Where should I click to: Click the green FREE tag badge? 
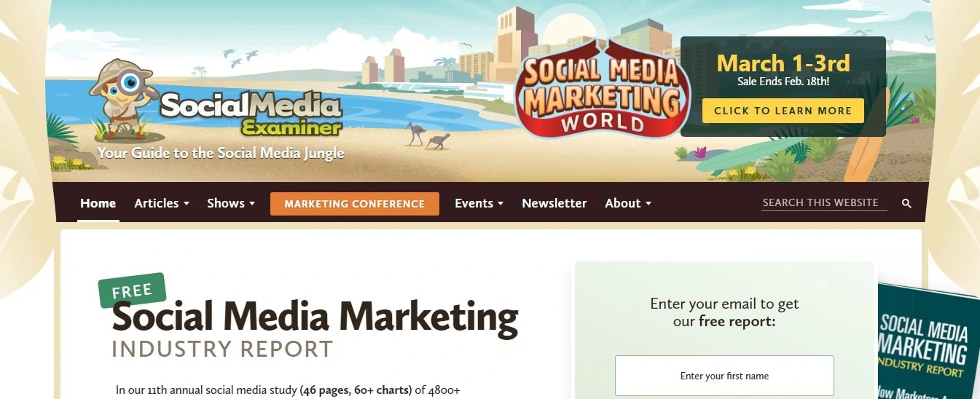point(133,291)
